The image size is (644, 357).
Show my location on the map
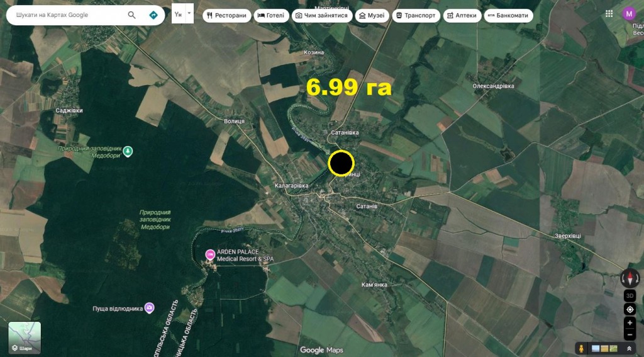630,309
